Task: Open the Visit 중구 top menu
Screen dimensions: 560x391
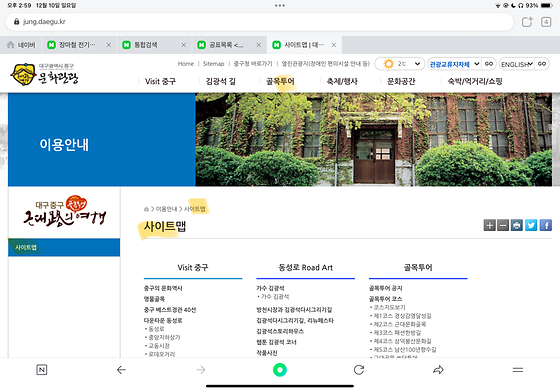Action: 160,81
